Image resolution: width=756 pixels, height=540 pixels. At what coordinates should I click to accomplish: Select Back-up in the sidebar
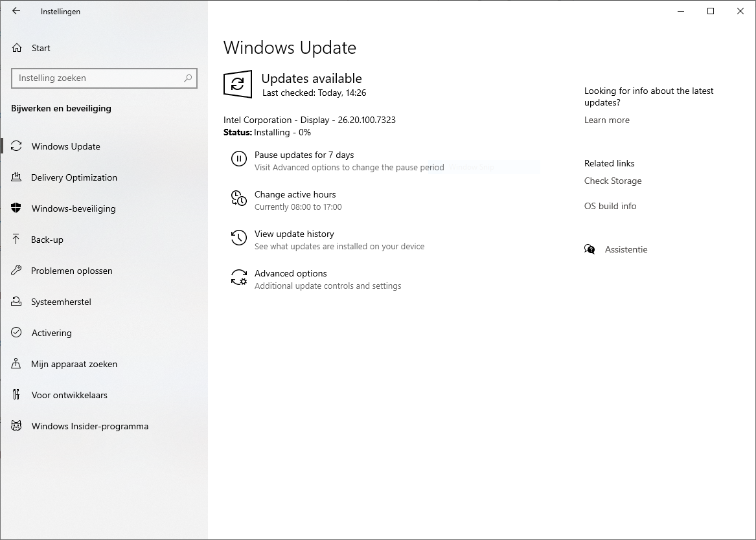tap(104, 240)
